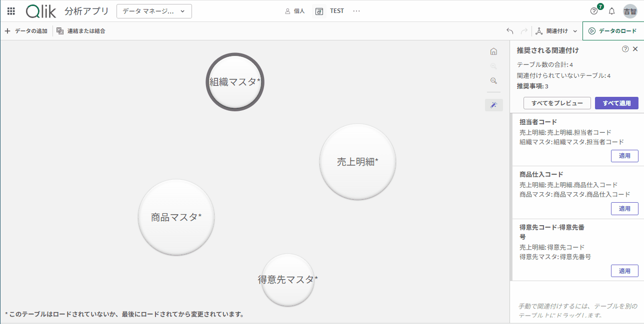Expand the 関連付け view dropdown
Viewport: 644px width, 324px height.
coord(556,31)
